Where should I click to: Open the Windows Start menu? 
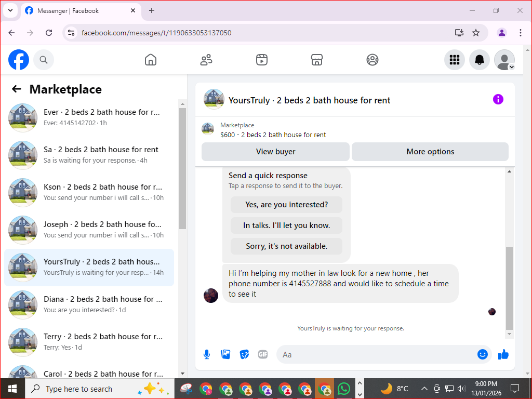12,389
